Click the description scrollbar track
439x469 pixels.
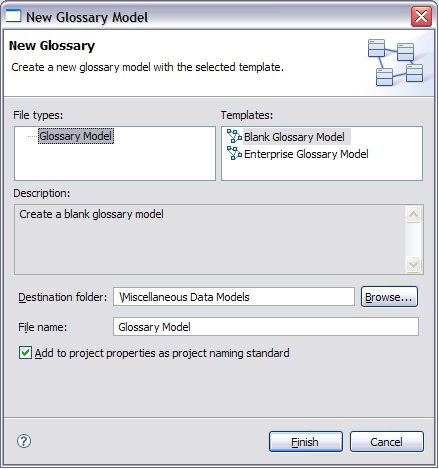[414, 240]
